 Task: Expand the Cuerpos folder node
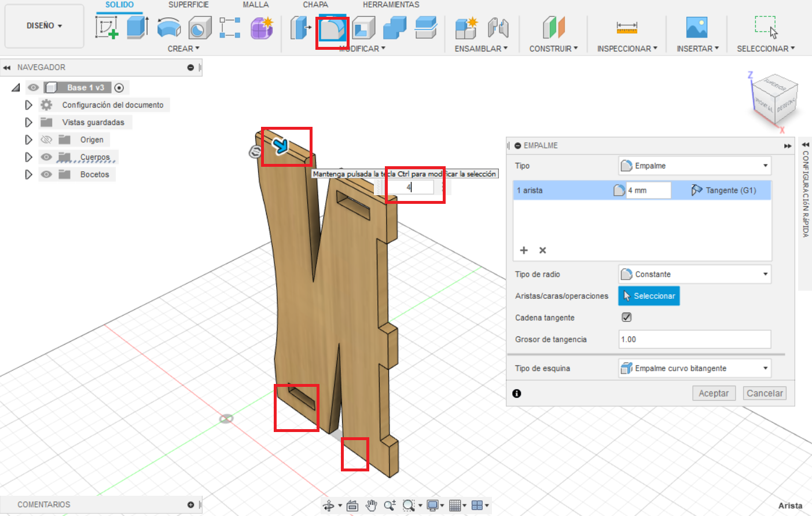[28, 157]
